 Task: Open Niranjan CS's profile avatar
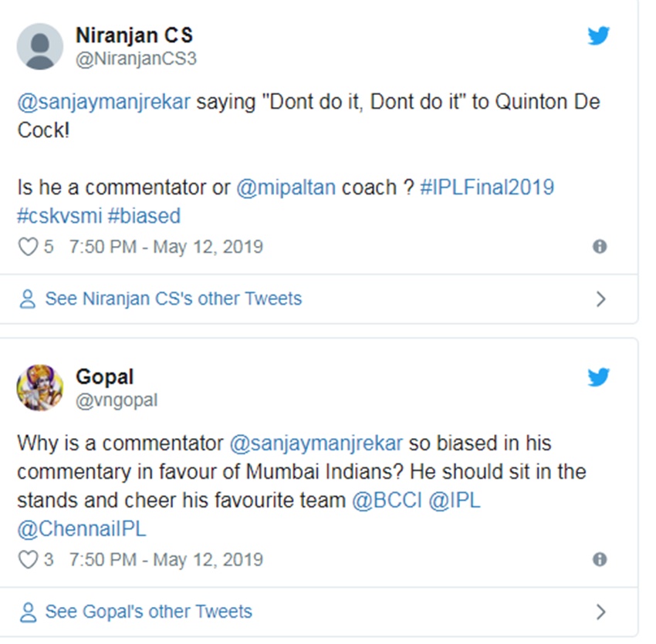pyautogui.click(x=39, y=46)
